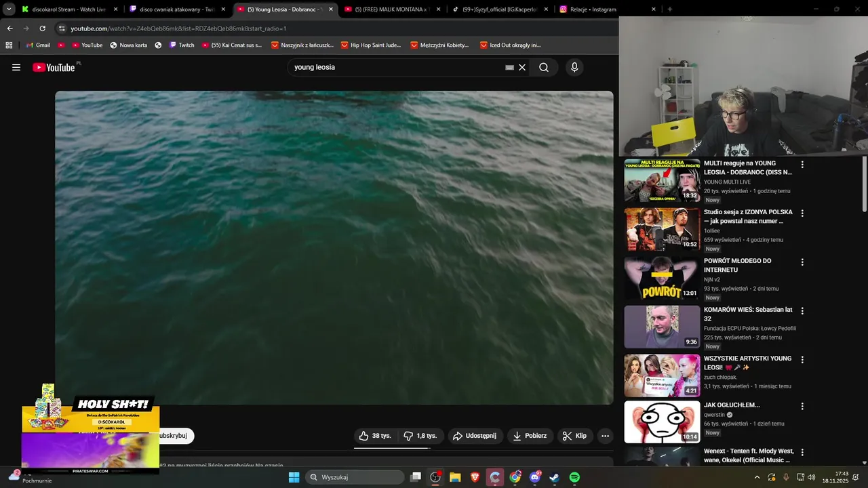This screenshot has width=868, height=488.
Task: Open Naszyjnik z łańcuszk... bookmark
Action: tap(302, 45)
